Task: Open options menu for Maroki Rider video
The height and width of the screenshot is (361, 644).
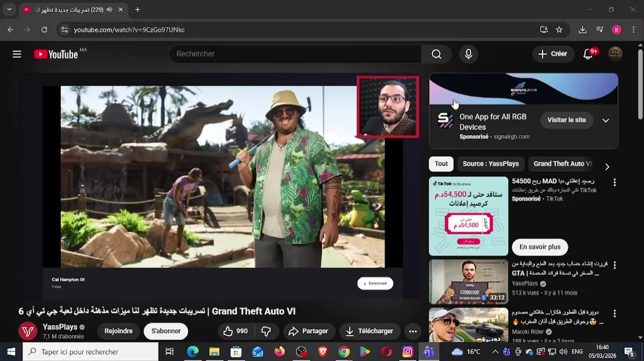Action: coord(614,313)
